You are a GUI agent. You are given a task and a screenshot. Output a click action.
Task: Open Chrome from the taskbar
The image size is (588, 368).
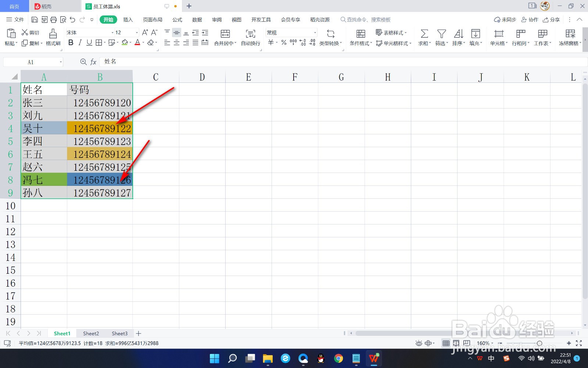pyautogui.click(x=338, y=358)
